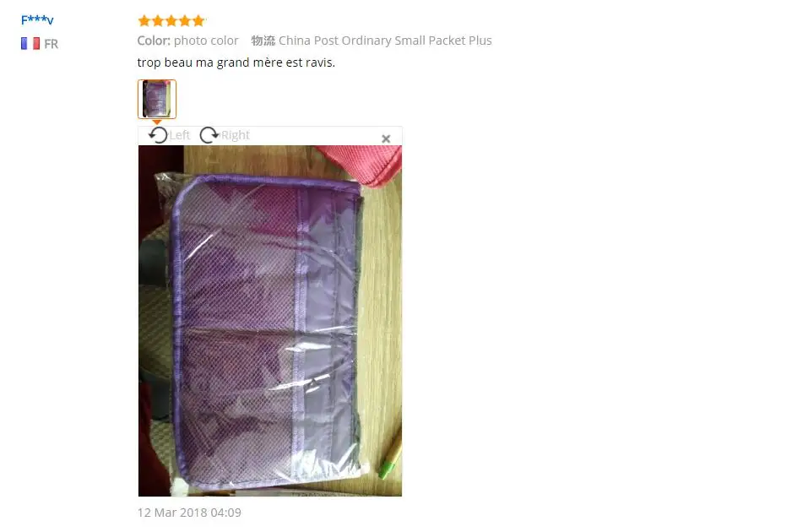The height and width of the screenshot is (532, 792).
Task: Click the 'photo color' variant text
Action: point(205,41)
